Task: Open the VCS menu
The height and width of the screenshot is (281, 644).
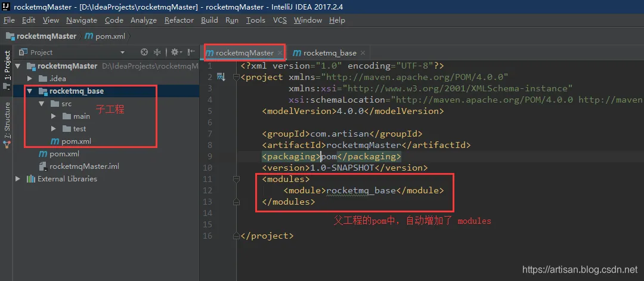Action: pyautogui.click(x=280, y=20)
